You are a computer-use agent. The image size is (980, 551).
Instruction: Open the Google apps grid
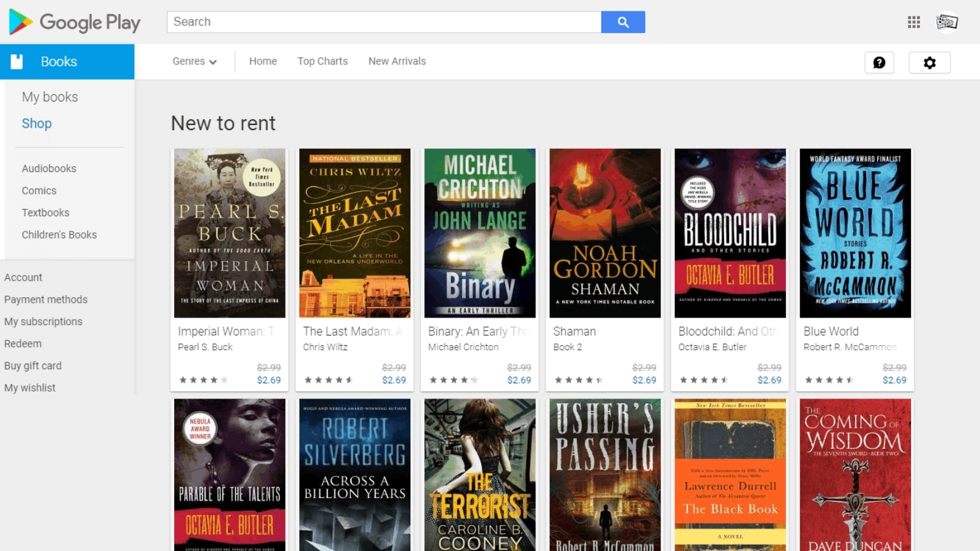(914, 22)
